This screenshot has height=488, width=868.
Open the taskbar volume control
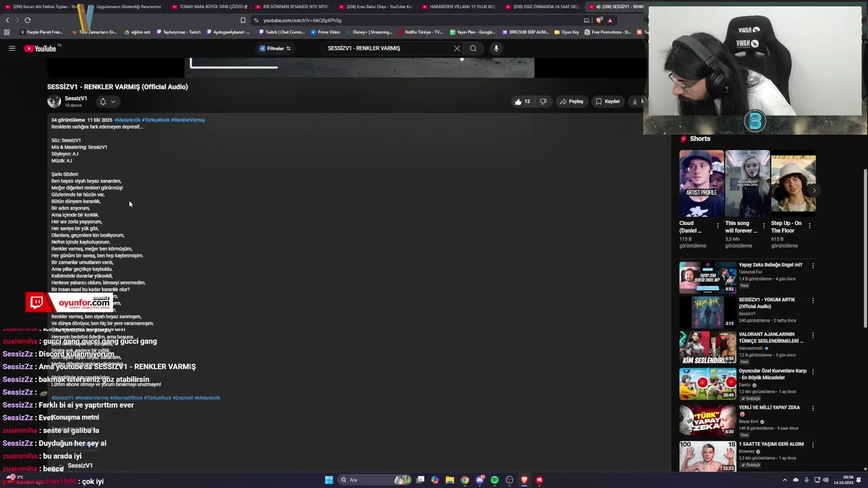pos(827,480)
